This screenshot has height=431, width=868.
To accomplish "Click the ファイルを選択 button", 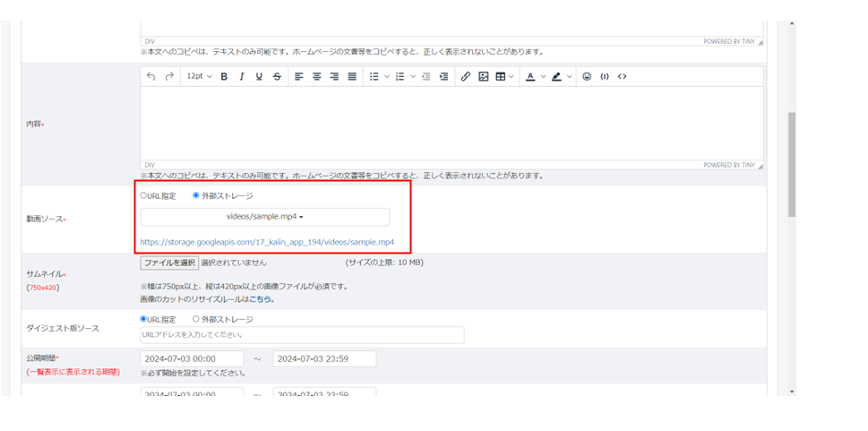I will pyautogui.click(x=169, y=263).
